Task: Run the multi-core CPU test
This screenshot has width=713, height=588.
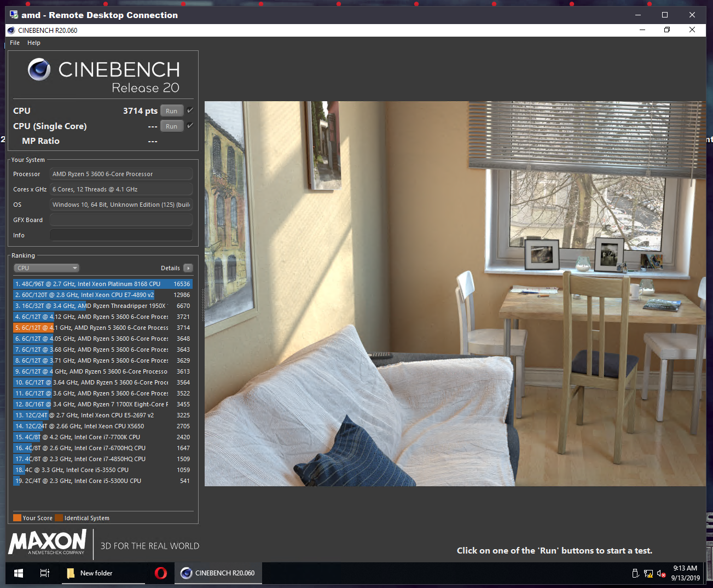Action: [172, 111]
